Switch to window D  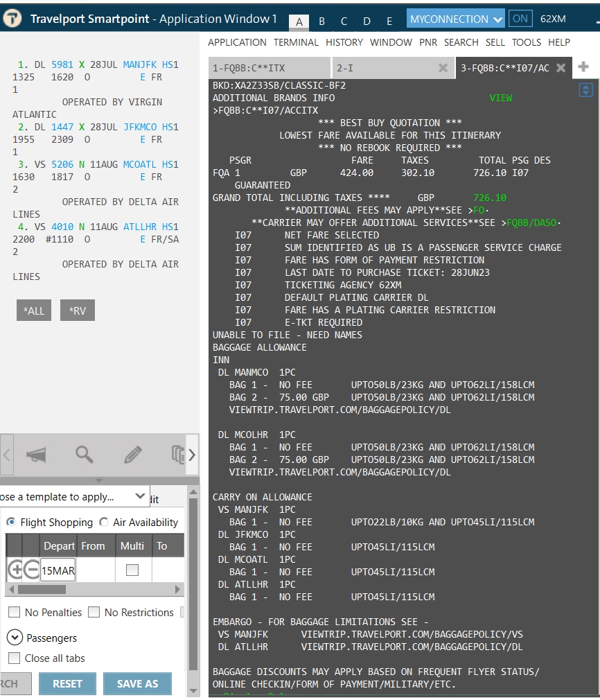pos(367,21)
